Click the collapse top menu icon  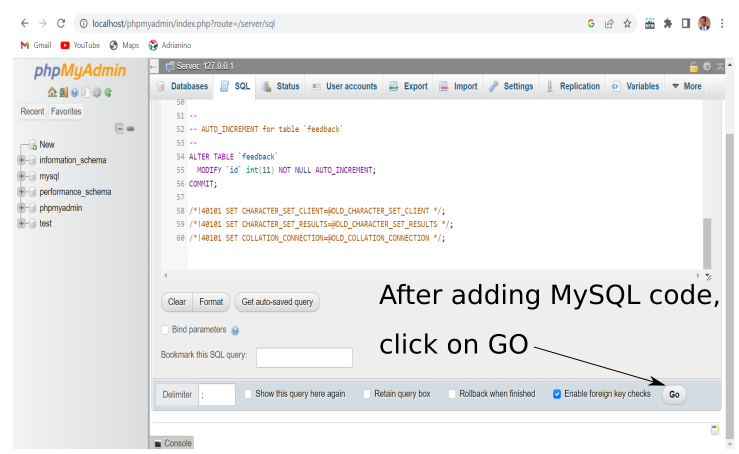720,66
